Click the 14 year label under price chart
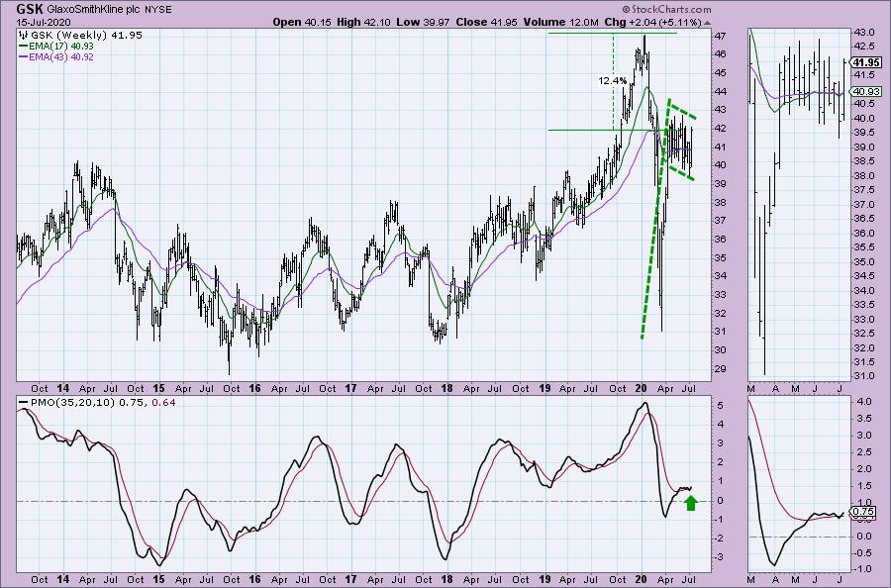 tap(63, 389)
